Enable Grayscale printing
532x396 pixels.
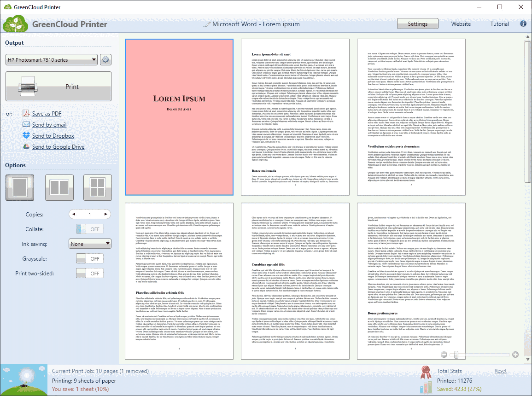pyautogui.click(x=89, y=258)
